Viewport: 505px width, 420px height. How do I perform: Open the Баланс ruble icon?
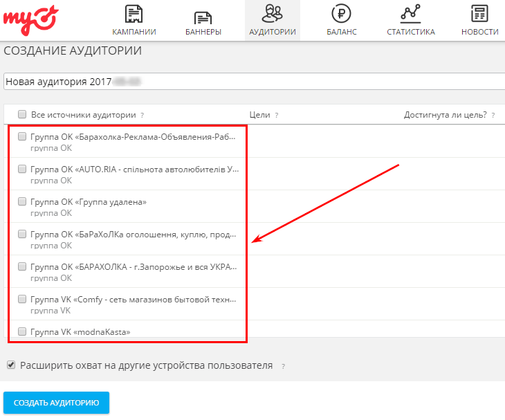click(x=341, y=14)
